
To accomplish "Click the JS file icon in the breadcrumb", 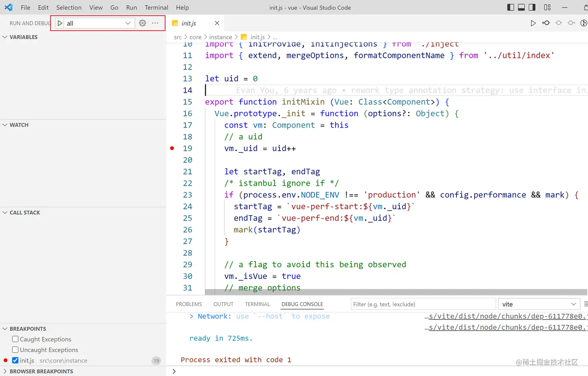I will [x=244, y=37].
